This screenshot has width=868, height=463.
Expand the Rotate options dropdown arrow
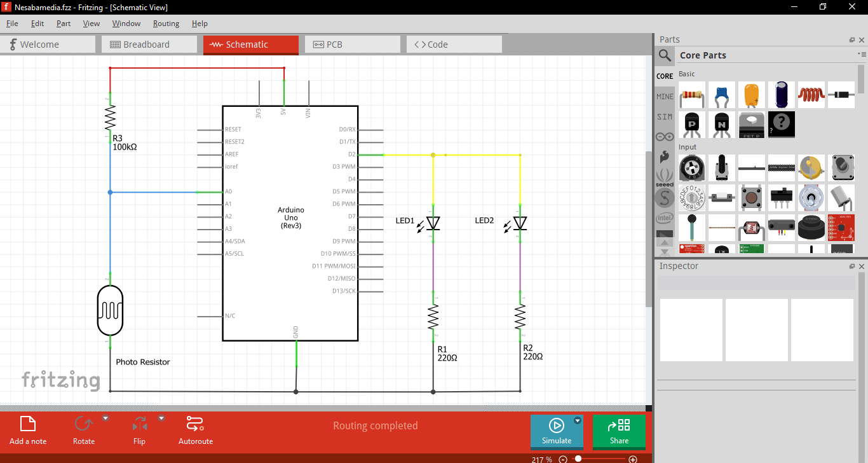[105, 418]
